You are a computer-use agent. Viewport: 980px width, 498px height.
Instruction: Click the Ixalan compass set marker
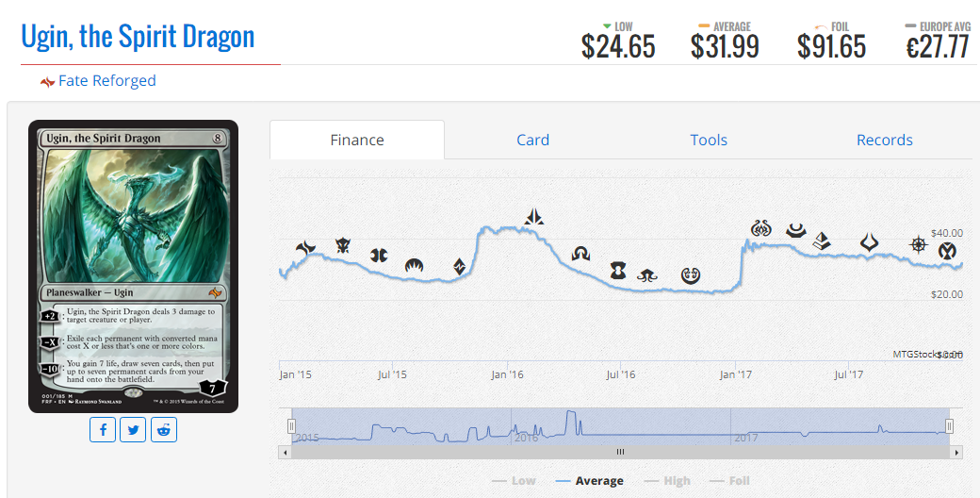(x=918, y=244)
